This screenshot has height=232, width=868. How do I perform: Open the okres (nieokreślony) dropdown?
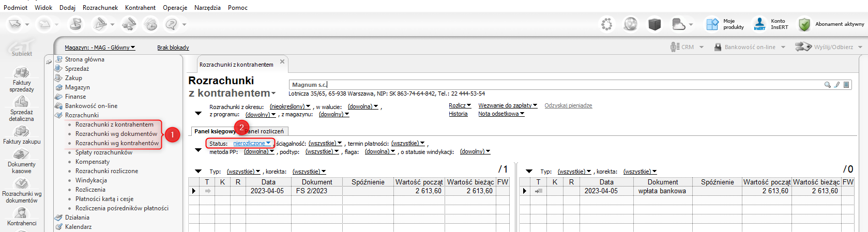point(290,106)
